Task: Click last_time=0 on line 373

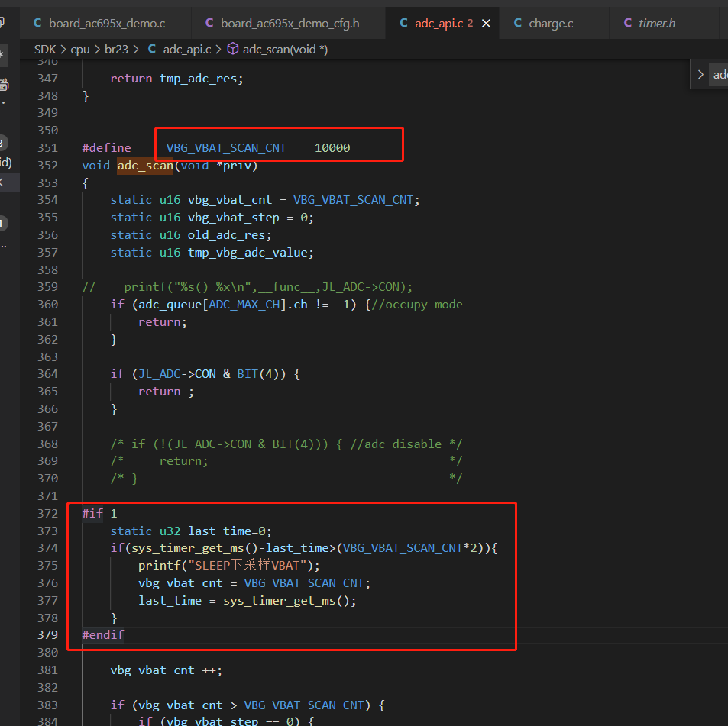Action: pos(226,531)
